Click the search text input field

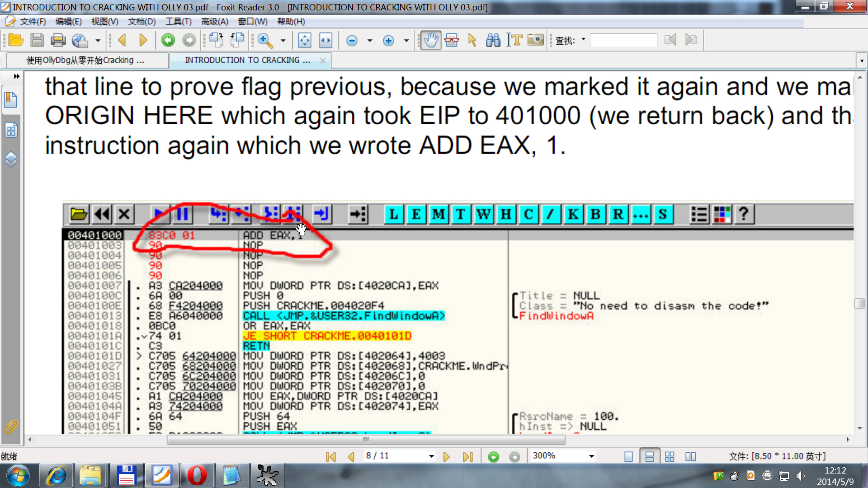623,41
